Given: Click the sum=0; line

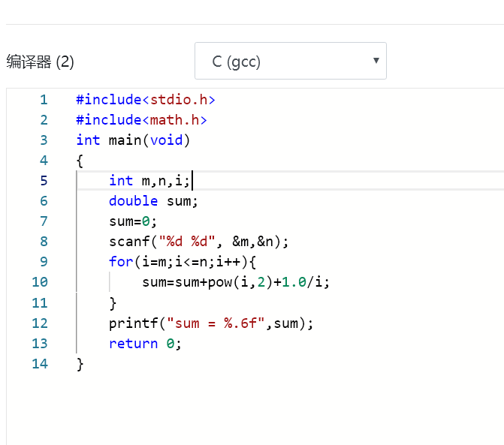Looking at the screenshot, I should 133,221.
